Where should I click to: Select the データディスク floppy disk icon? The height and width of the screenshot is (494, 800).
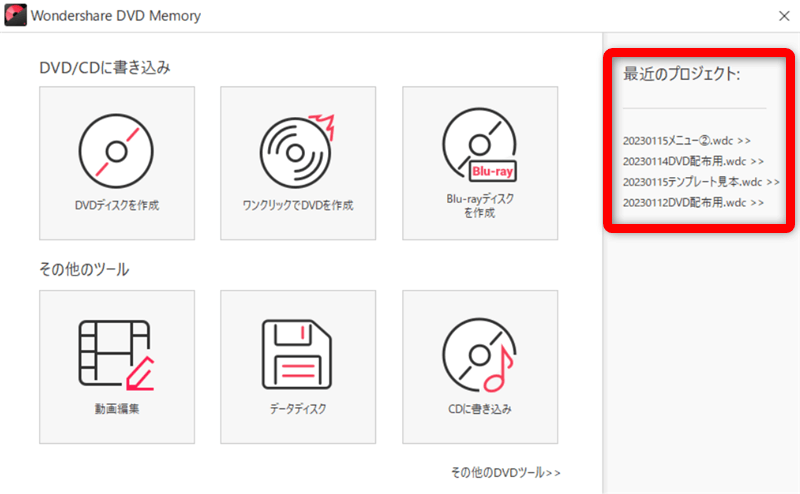pyautogui.click(x=297, y=355)
